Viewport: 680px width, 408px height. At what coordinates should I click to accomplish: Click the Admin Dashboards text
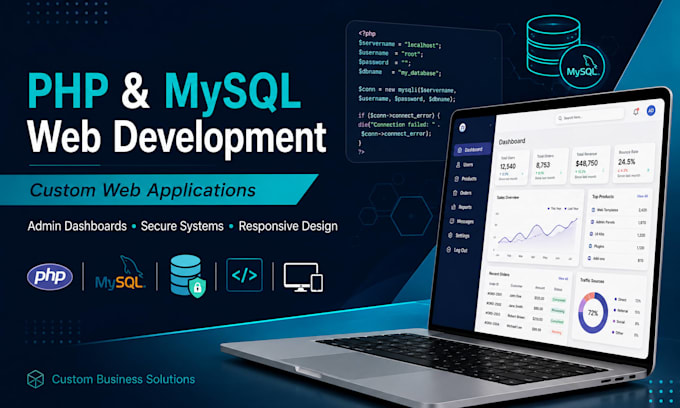click(x=77, y=226)
